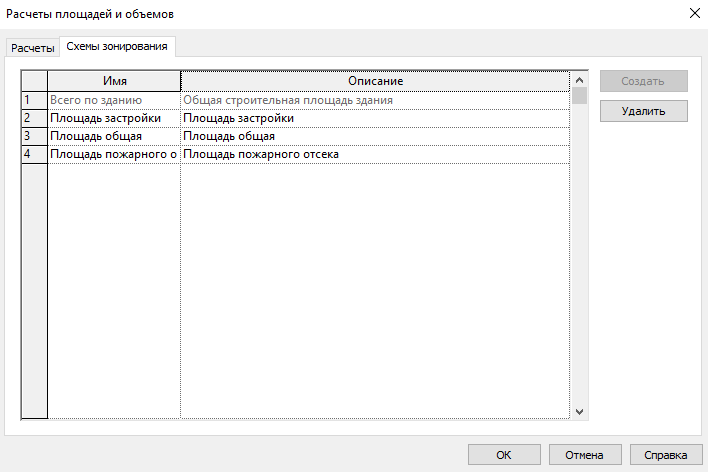
Task: Click the Площадь общая name cell
Action: pos(114,136)
